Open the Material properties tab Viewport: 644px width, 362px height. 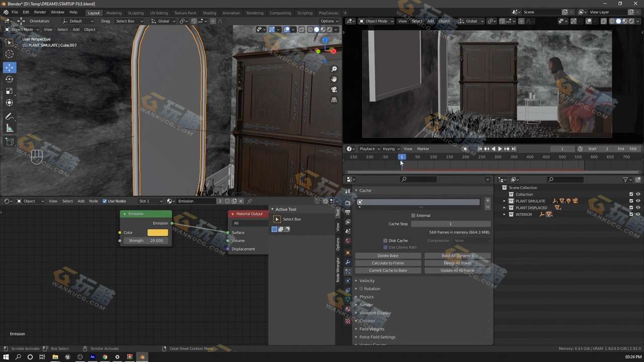pyautogui.click(x=348, y=309)
